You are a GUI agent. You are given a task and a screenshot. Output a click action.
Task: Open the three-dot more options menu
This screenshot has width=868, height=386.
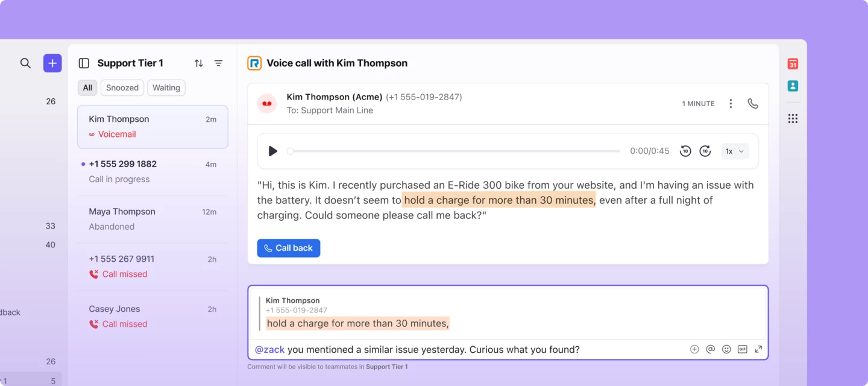731,104
